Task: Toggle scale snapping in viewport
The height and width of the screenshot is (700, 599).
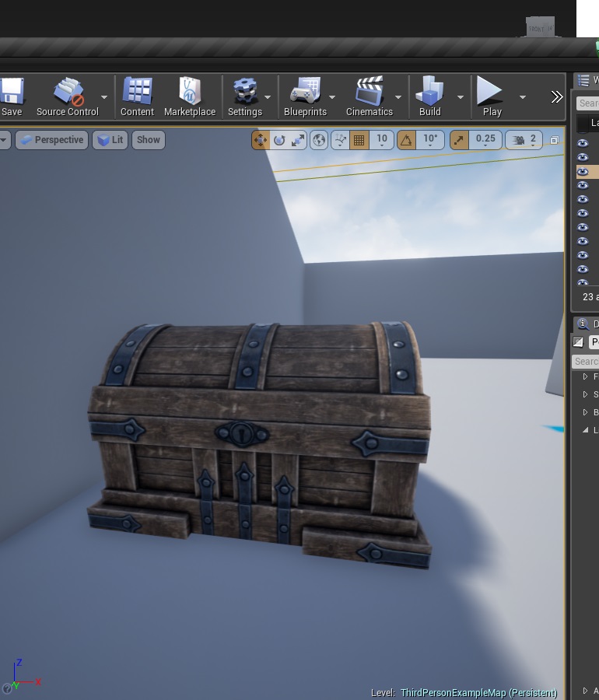Action: pos(459,140)
